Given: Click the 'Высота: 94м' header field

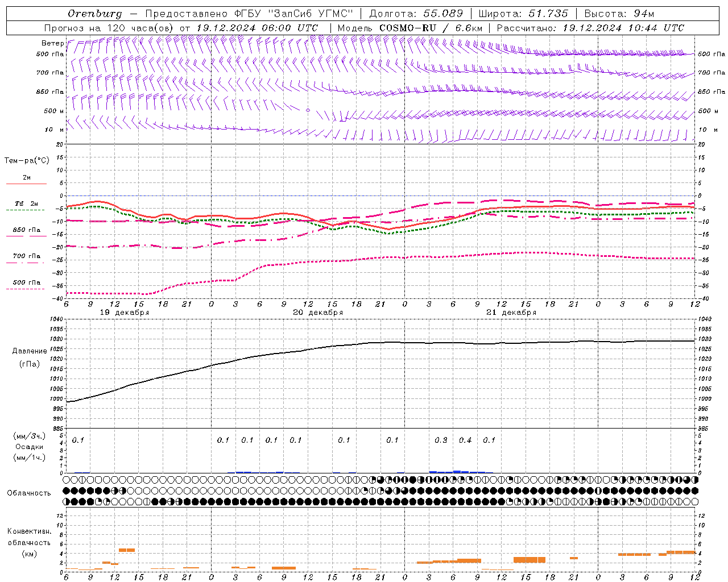Looking at the screenshot, I should [x=619, y=14].
